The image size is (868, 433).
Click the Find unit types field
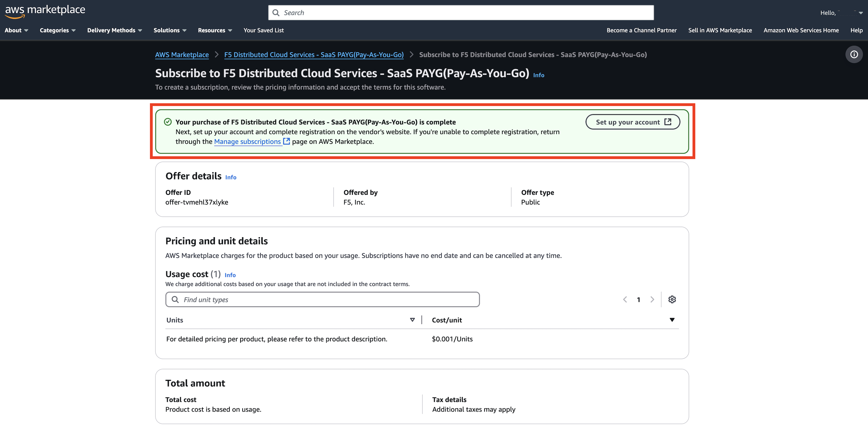pyautogui.click(x=322, y=299)
